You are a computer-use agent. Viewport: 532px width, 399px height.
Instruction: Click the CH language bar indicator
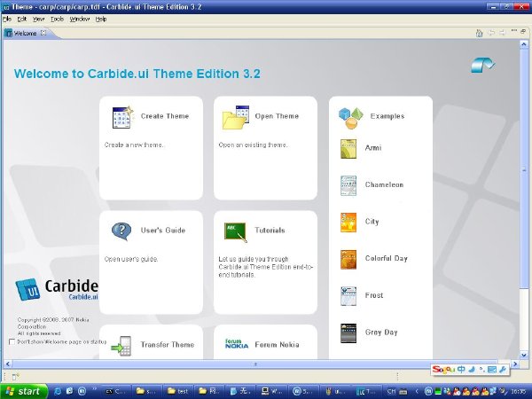392,391
